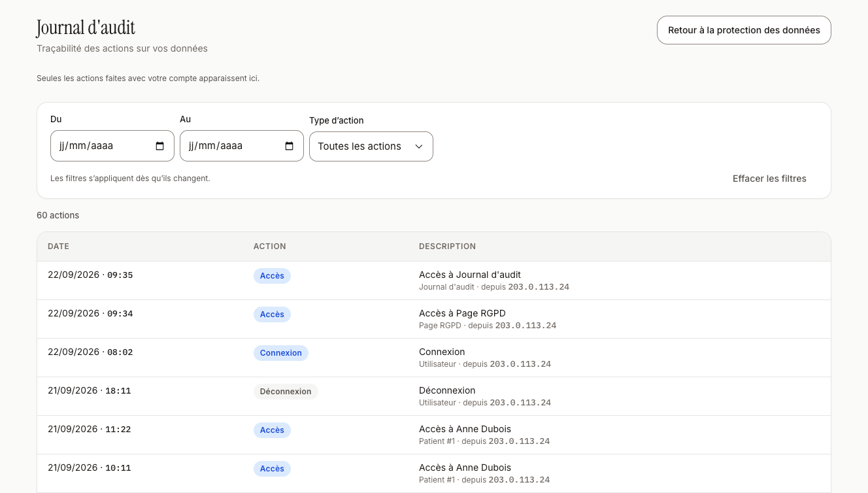
Task: Click the description Accès à Page RGPD
Action: coord(462,313)
